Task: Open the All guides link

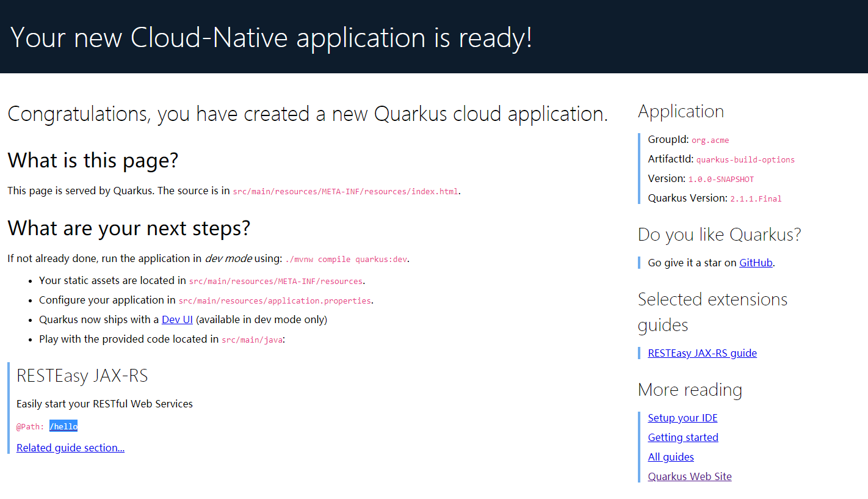Action: [x=671, y=457]
